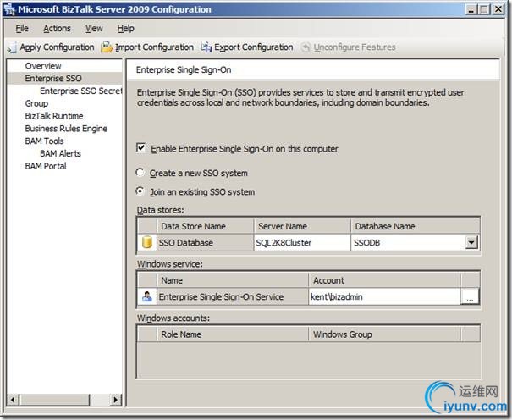This screenshot has height=420, width=512.
Task: Select Business Rules Engine in the tree
Action: [x=66, y=129]
